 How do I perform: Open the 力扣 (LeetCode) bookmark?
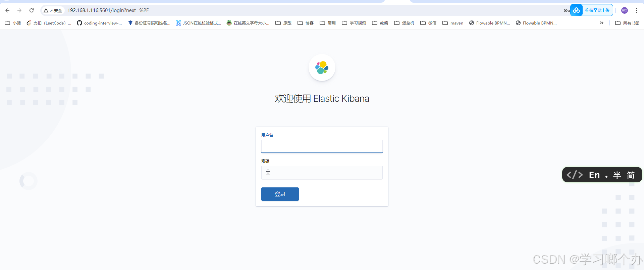[x=49, y=23]
